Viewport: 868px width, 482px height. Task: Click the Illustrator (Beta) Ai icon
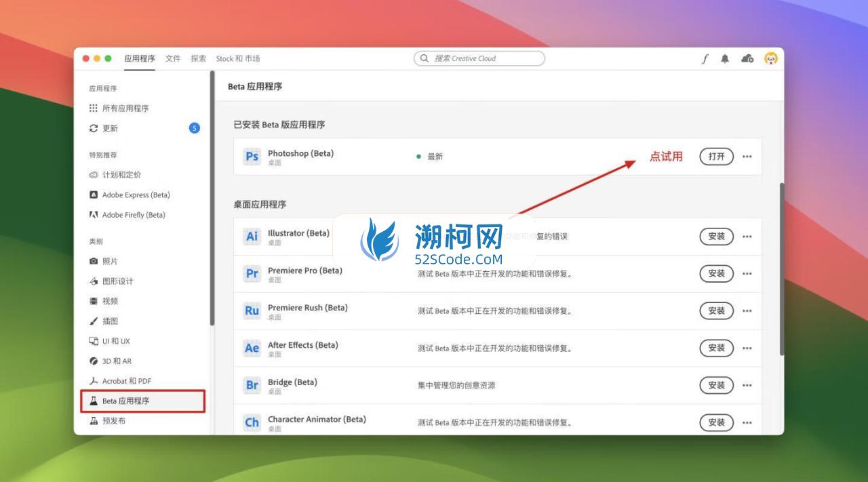(x=252, y=237)
